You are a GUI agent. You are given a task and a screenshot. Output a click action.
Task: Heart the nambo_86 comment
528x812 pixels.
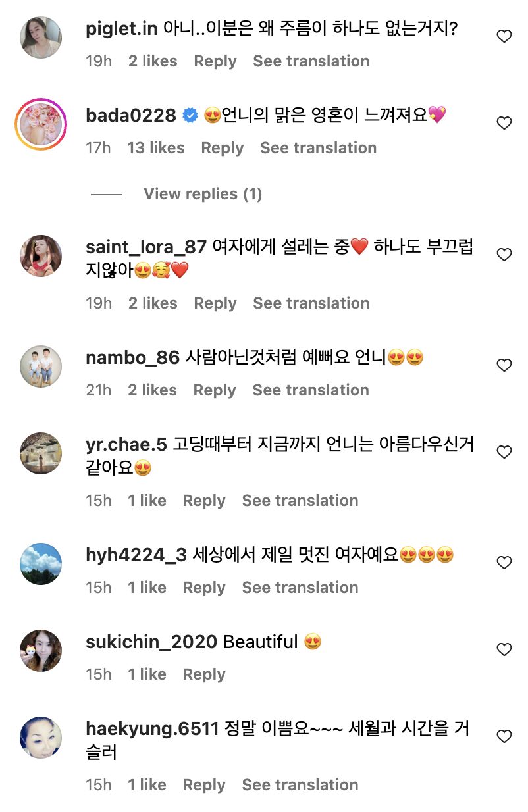(x=504, y=366)
